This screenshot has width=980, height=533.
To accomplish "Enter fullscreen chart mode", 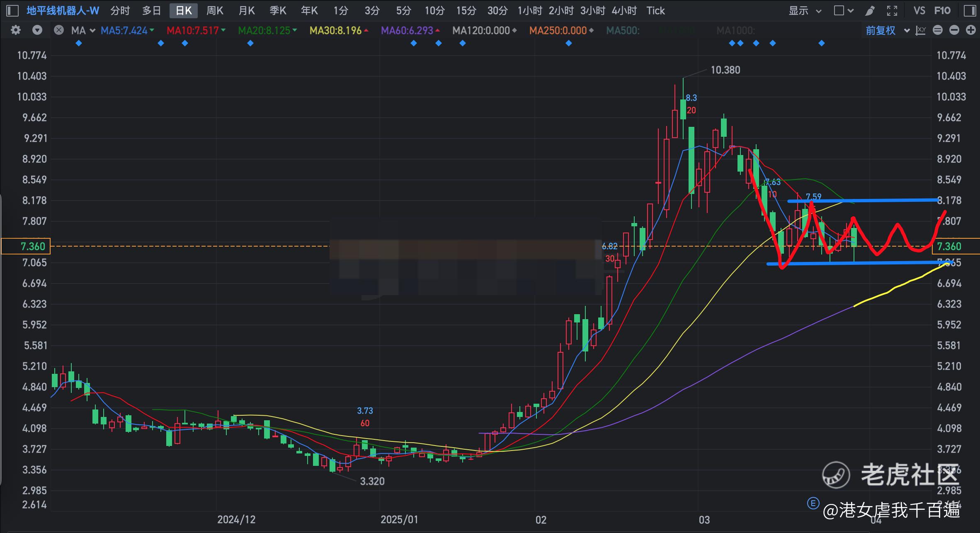I will [x=892, y=11].
